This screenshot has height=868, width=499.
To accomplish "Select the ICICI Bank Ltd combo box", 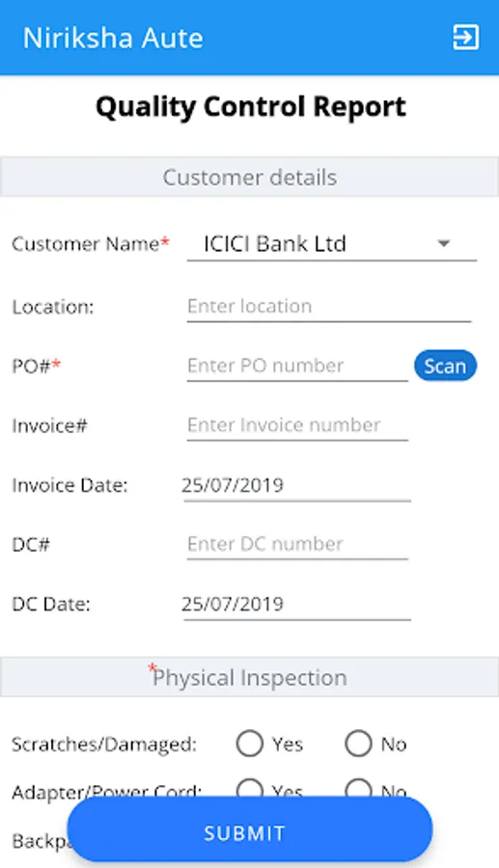I will (332, 244).
